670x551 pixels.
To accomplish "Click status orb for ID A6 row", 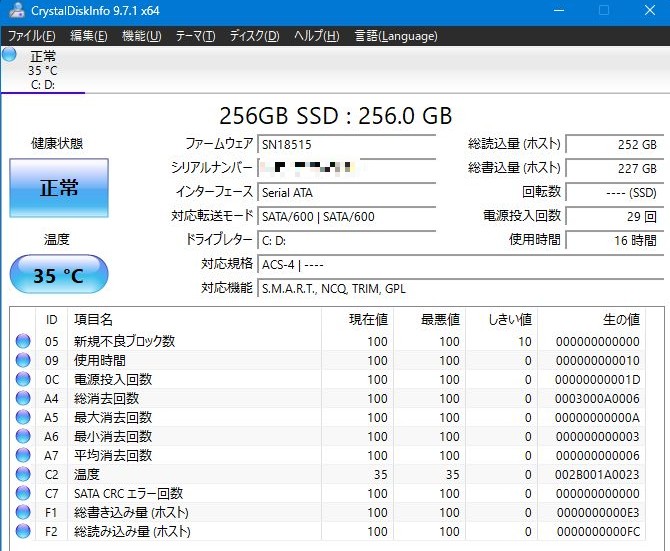I will tap(23, 436).
